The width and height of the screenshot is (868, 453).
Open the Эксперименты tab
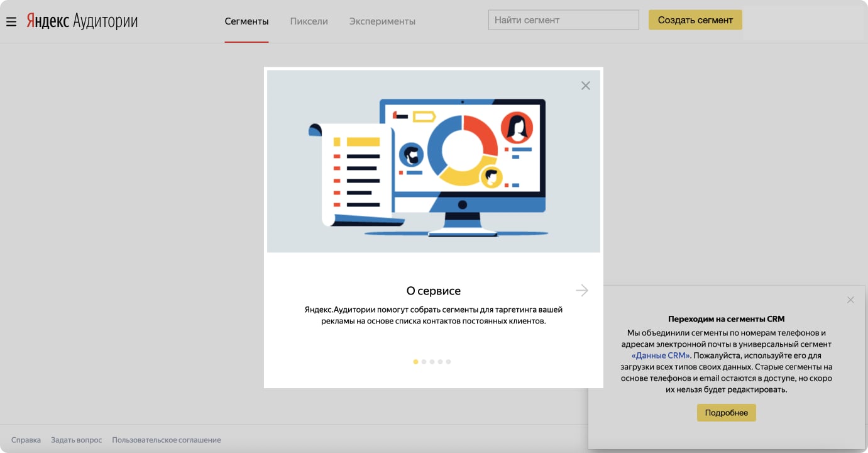coord(382,21)
